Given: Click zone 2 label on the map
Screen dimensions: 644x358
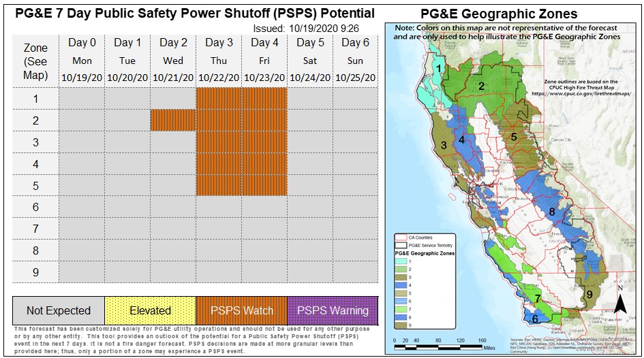Looking at the screenshot, I should tap(481, 86).
